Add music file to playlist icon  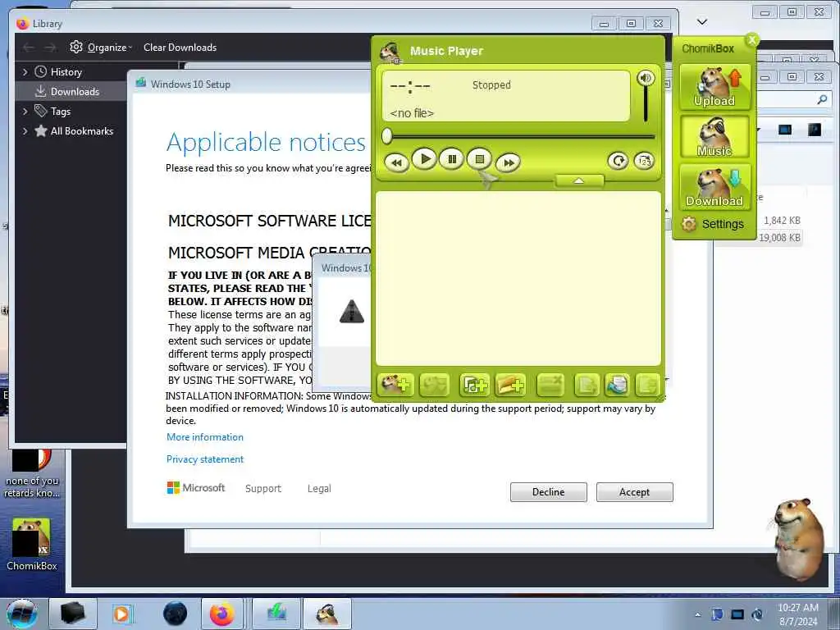click(x=474, y=385)
